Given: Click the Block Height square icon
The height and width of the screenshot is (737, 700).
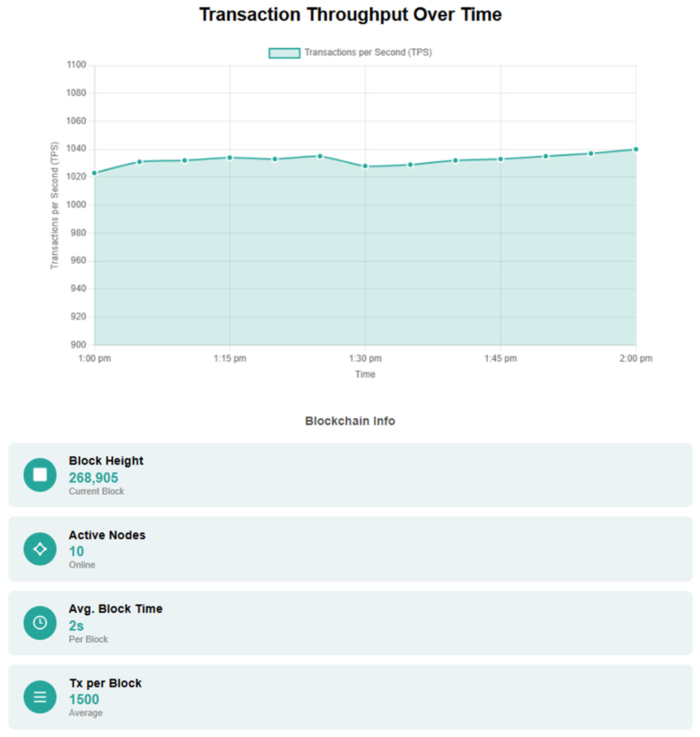Looking at the screenshot, I should (x=40, y=474).
